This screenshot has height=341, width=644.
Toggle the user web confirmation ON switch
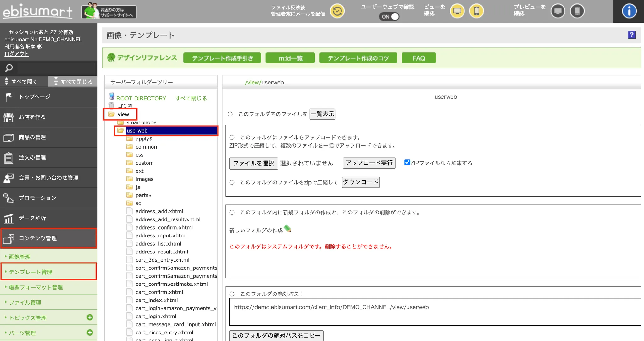389,17
